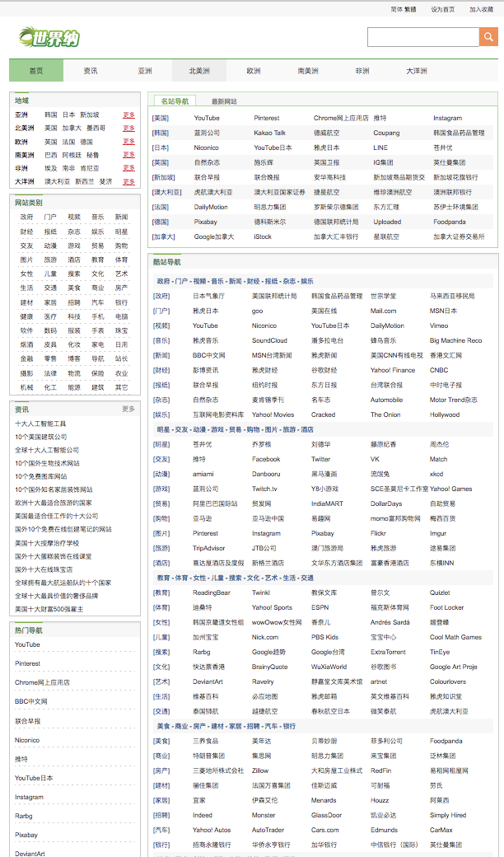Open the 政府 website category
This screenshot has width=504, height=857.
[x=26, y=217]
